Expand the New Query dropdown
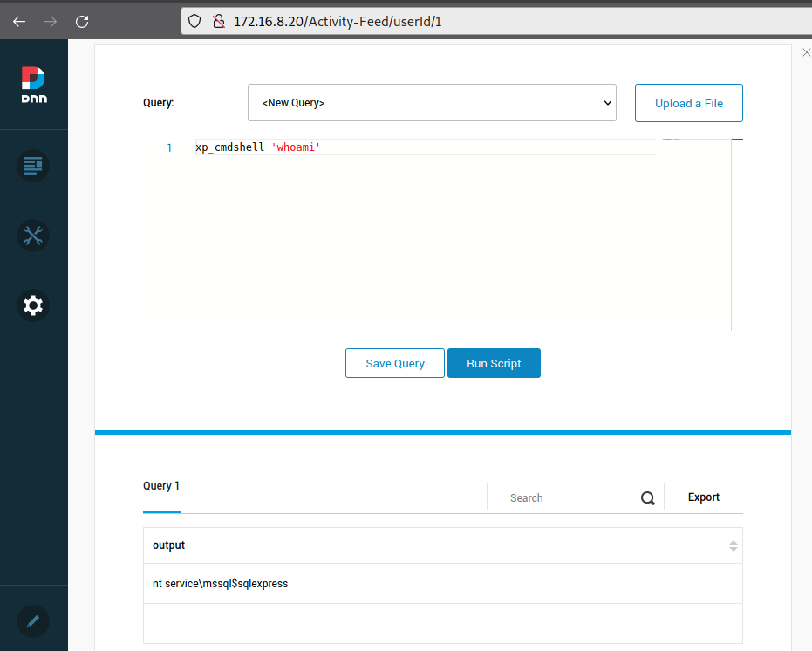Image resolution: width=812 pixels, height=651 pixels. [432, 103]
